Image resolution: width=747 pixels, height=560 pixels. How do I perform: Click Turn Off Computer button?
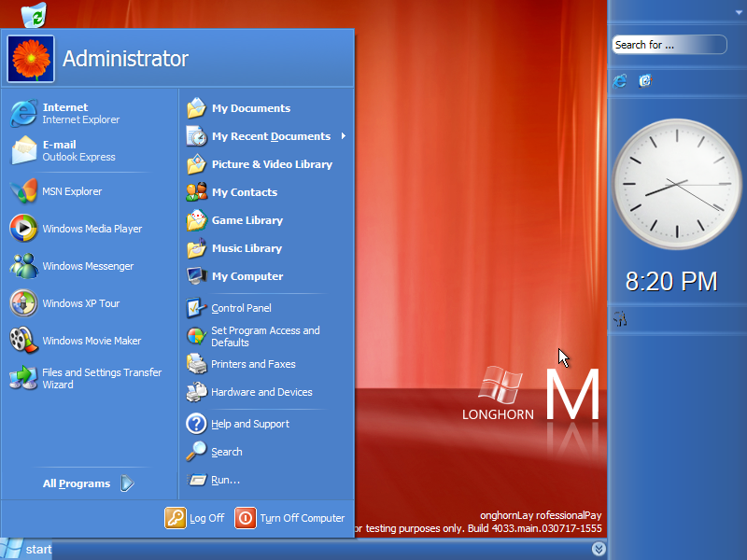tap(290, 518)
